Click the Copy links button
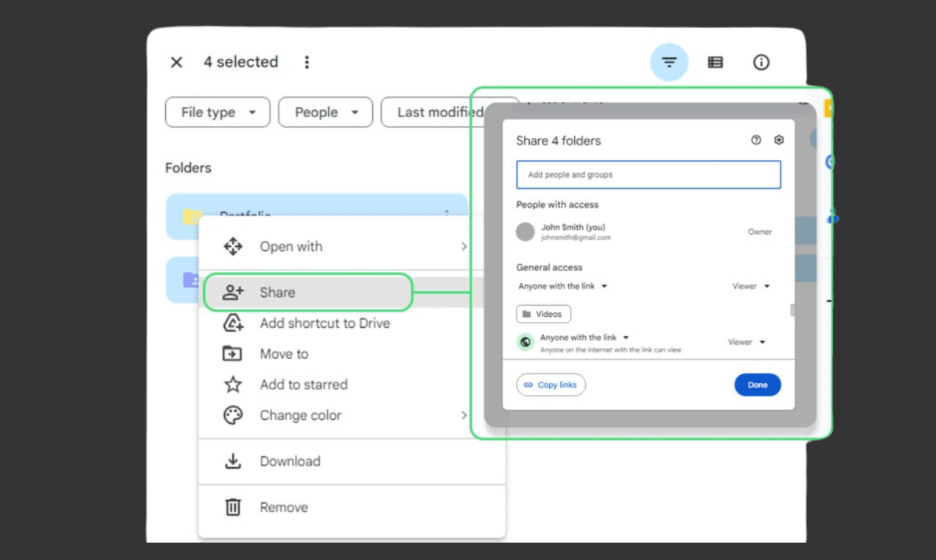Screen dimensions: 936x560 551,385
